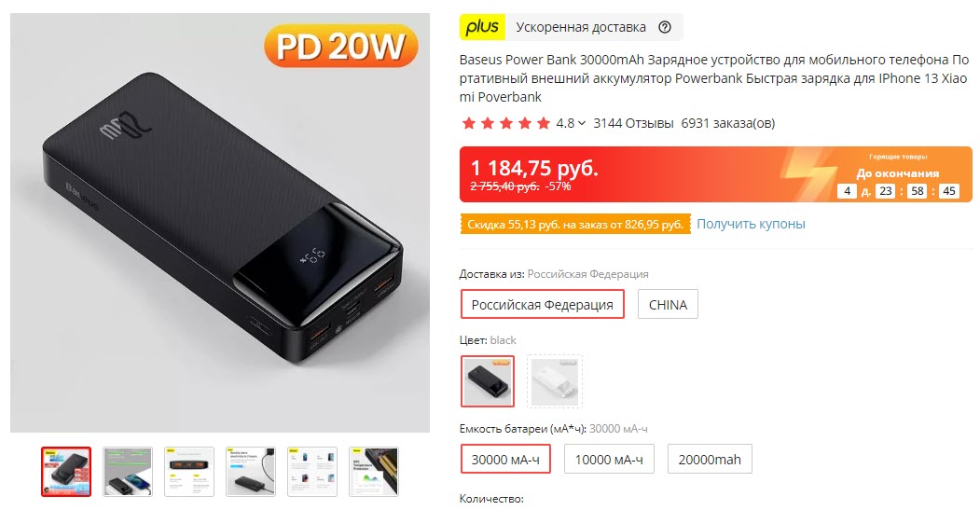980x510 pixels.
Task: Click the PD 20W badge on main image
Action: point(341,47)
